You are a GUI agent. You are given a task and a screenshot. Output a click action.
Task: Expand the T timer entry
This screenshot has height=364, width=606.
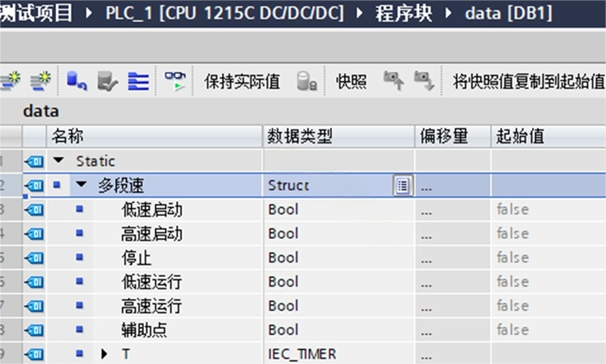(104, 353)
